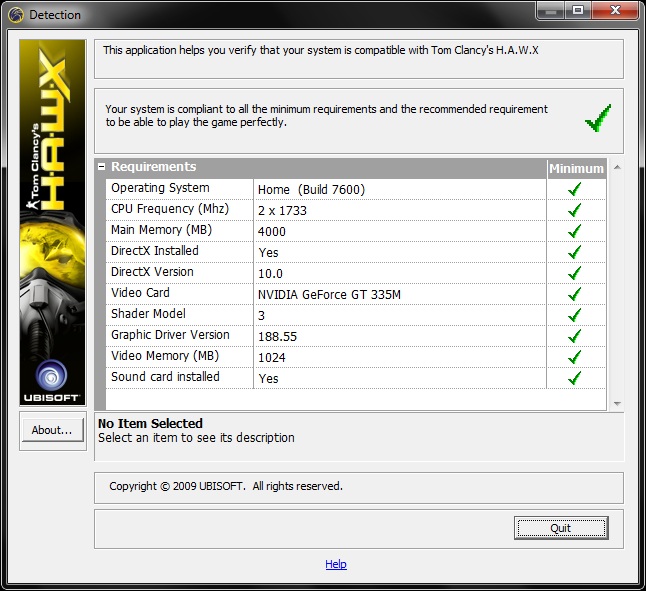Screen dimensions: 646x591
Task: Click the '2 x 1733' CPU value
Action: tap(282, 211)
